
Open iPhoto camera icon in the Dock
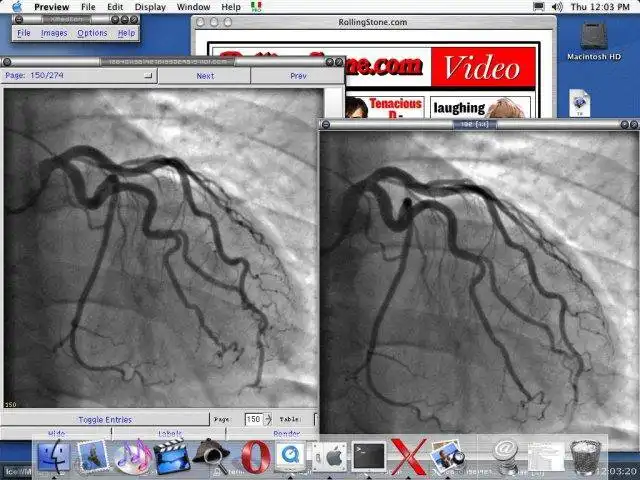(447, 457)
